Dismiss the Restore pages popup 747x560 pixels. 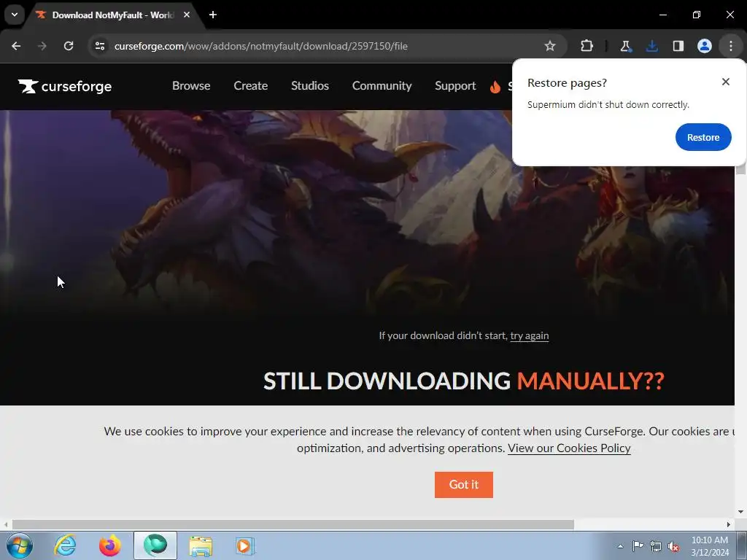click(726, 82)
